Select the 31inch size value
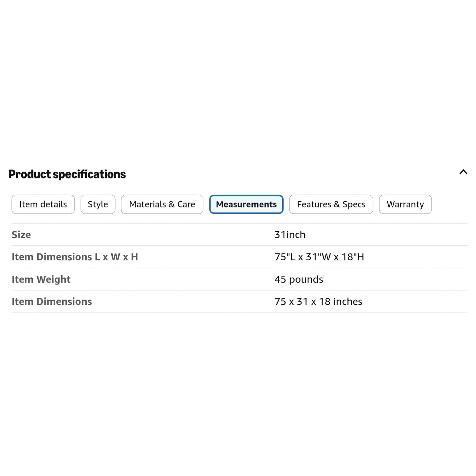The height and width of the screenshot is (476, 476). click(x=290, y=235)
